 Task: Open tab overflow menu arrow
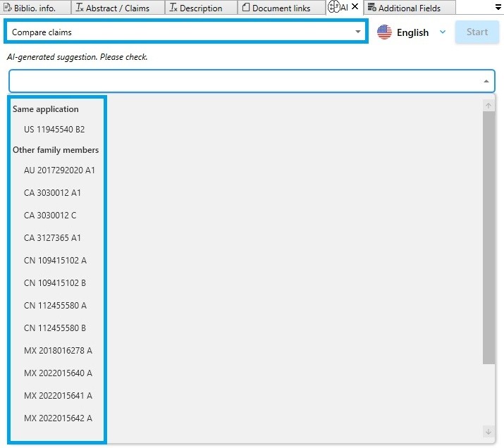coord(498,6)
